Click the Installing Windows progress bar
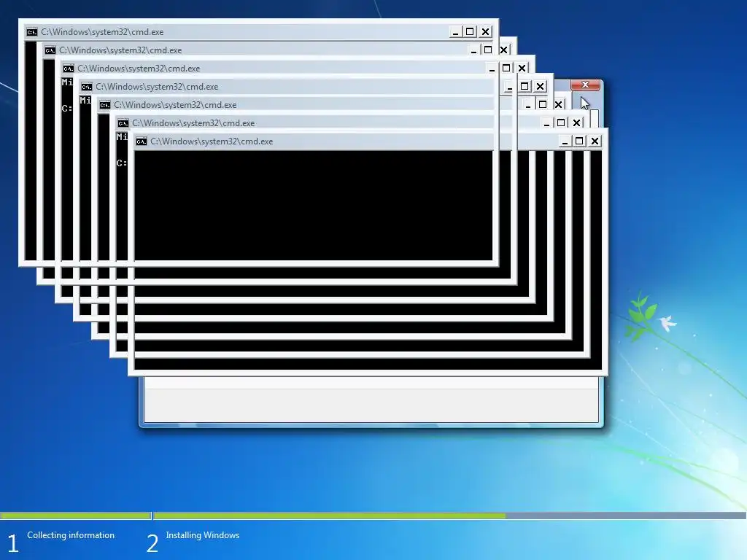 (x=449, y=516)
